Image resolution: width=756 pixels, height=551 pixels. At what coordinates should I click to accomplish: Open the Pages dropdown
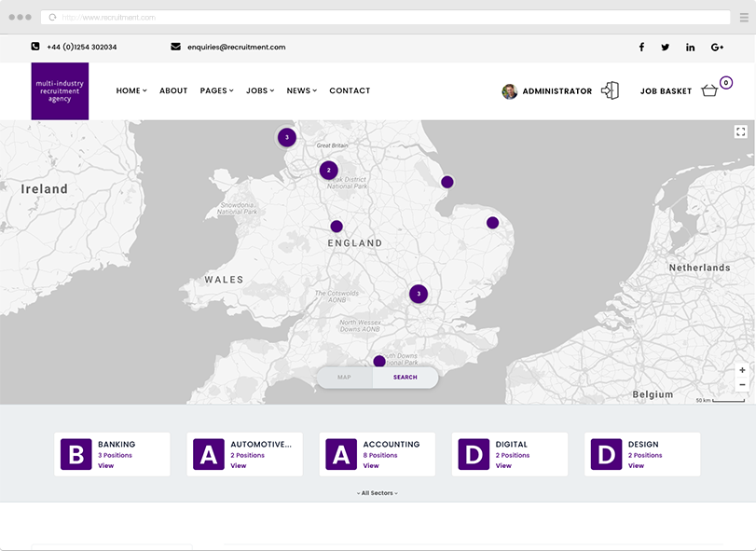pos(215,90)
